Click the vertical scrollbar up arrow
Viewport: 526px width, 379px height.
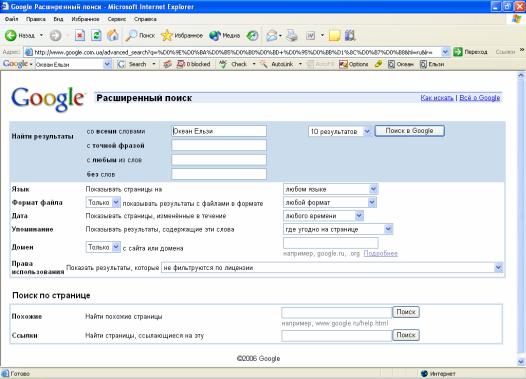point(521,76)
